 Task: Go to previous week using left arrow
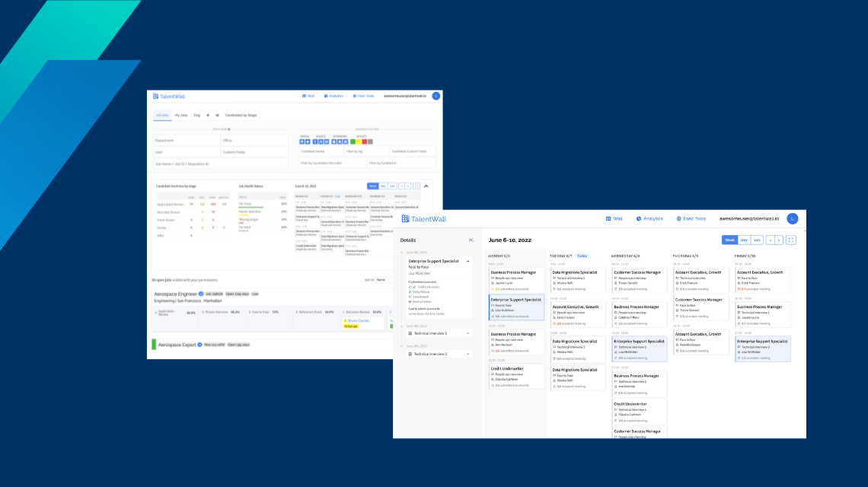pyautogui.click(x=770, y=240)
